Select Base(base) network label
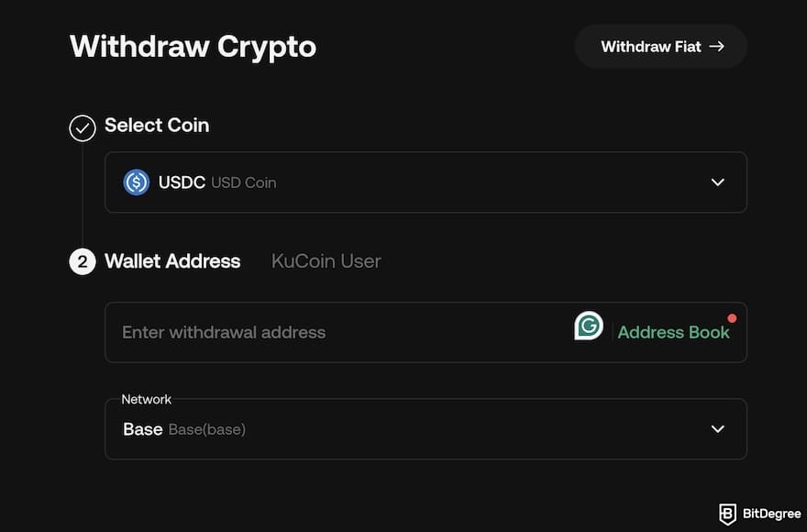Image resolution: width=807 pixels, height=532 pixels. point(207,428)
